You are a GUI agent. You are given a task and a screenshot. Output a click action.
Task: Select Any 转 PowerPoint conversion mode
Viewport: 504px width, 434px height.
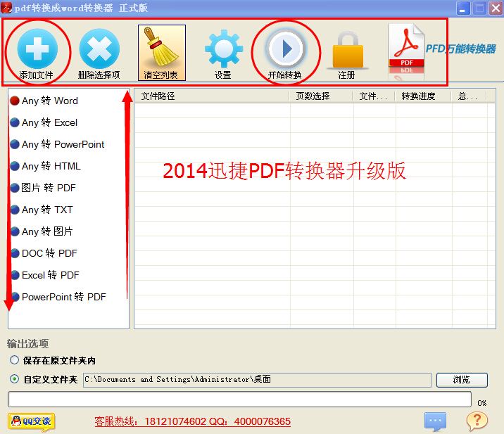[x=57, y=145]
